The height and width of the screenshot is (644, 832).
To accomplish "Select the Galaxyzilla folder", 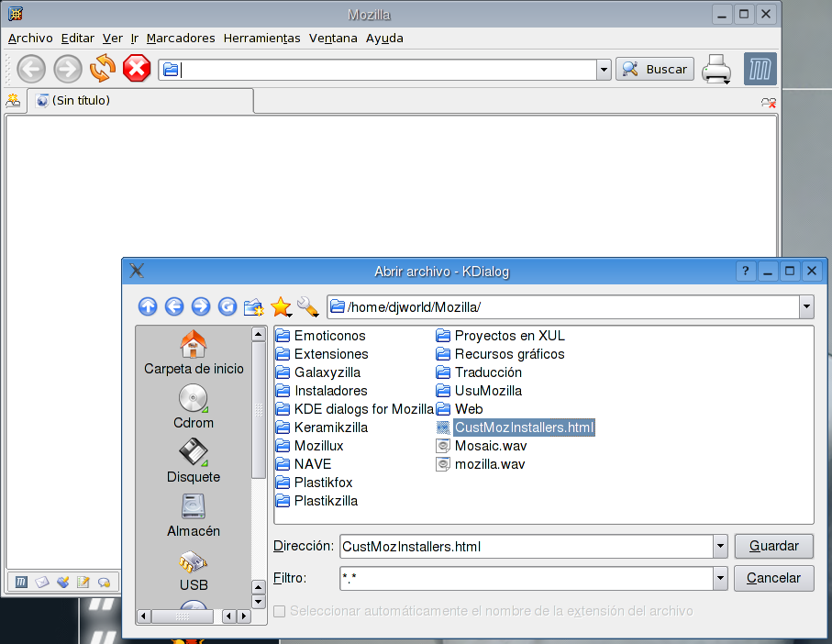I will [318, 372].
